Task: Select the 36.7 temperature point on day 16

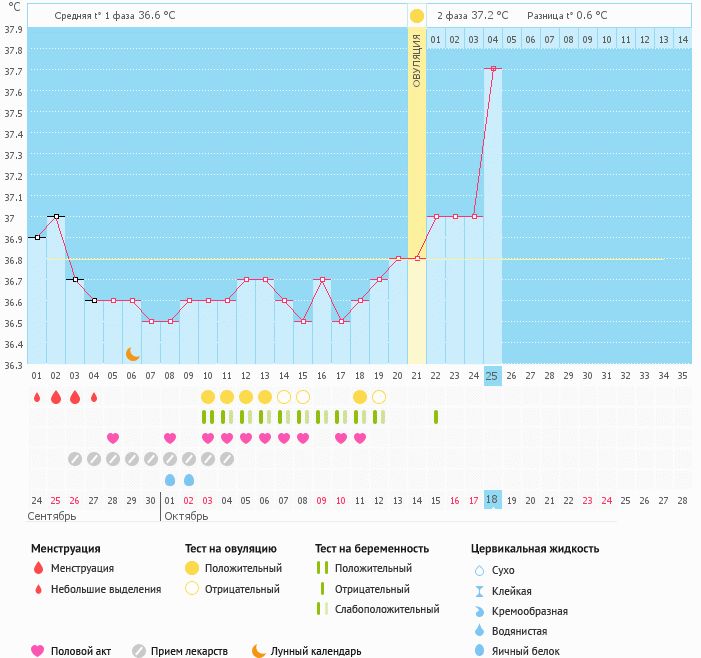Action: [x=322, y=279]
